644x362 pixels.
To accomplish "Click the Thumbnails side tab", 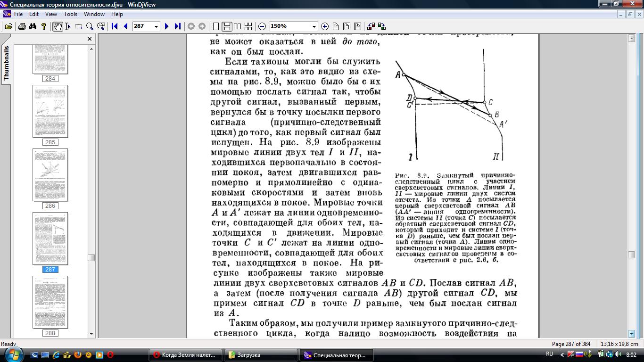I will coord(6,63).
